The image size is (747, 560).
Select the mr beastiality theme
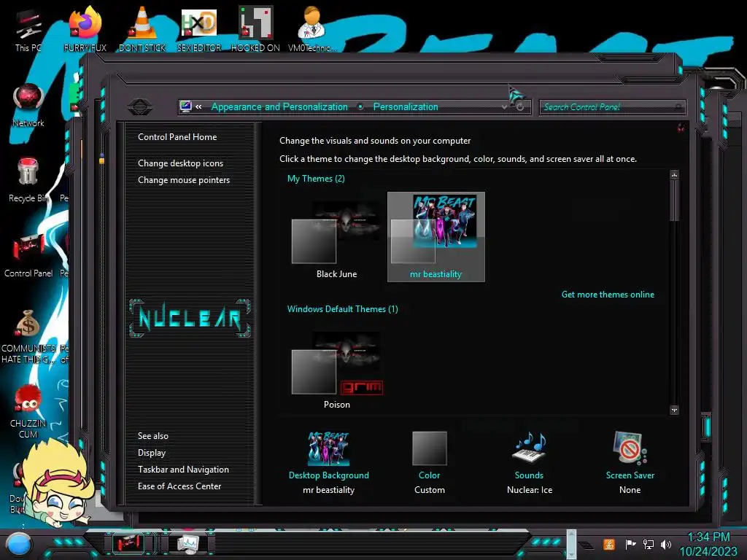point(436,237)
